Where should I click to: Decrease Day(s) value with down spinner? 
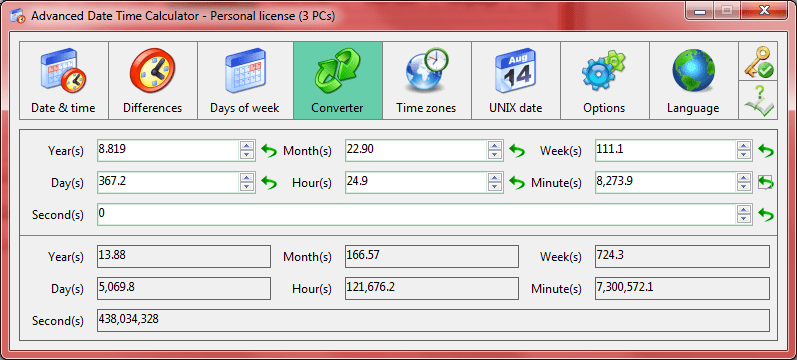tap(247, 187)
